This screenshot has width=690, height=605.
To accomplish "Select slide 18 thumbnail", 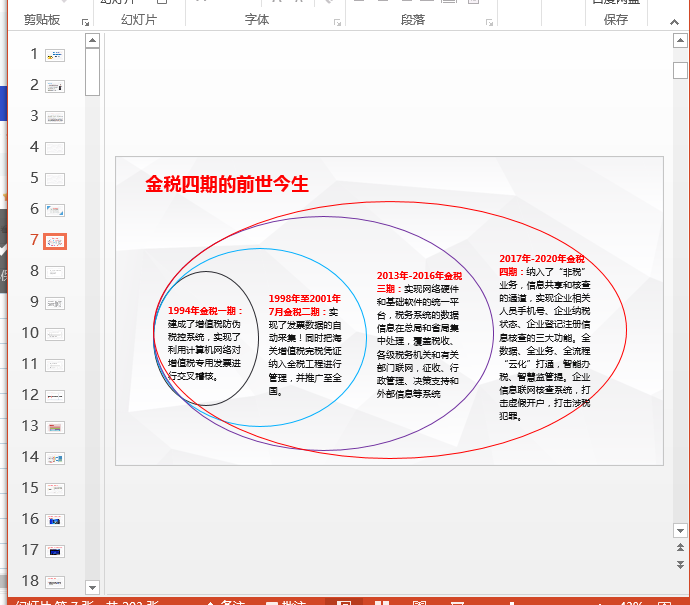I will click(x=55, y=582).
